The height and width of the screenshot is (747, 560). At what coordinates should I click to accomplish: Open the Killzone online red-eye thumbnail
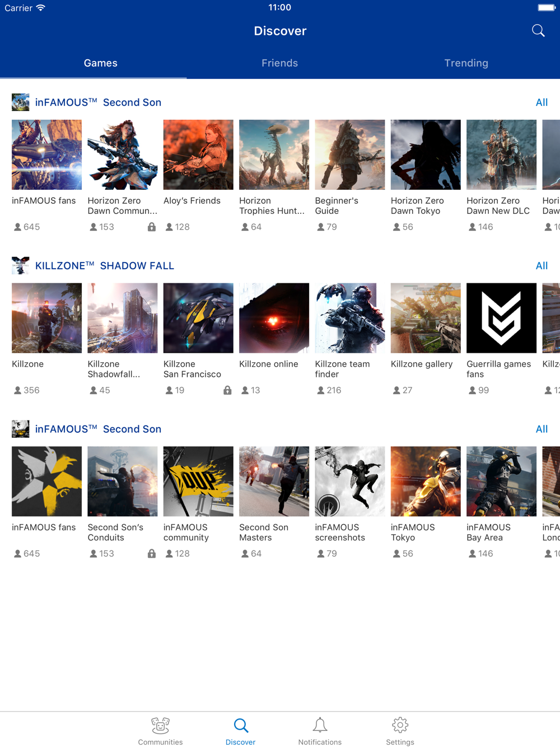pos(274,318)
